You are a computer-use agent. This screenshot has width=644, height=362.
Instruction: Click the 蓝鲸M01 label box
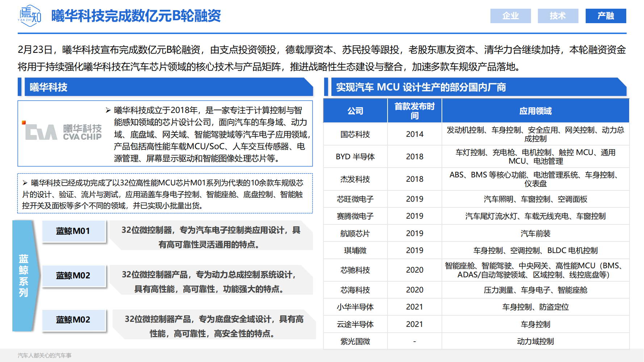point(74,231)
